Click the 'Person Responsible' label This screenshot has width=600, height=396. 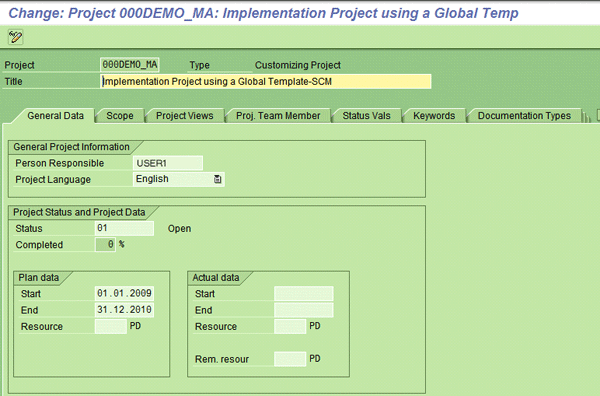point(60,163)
